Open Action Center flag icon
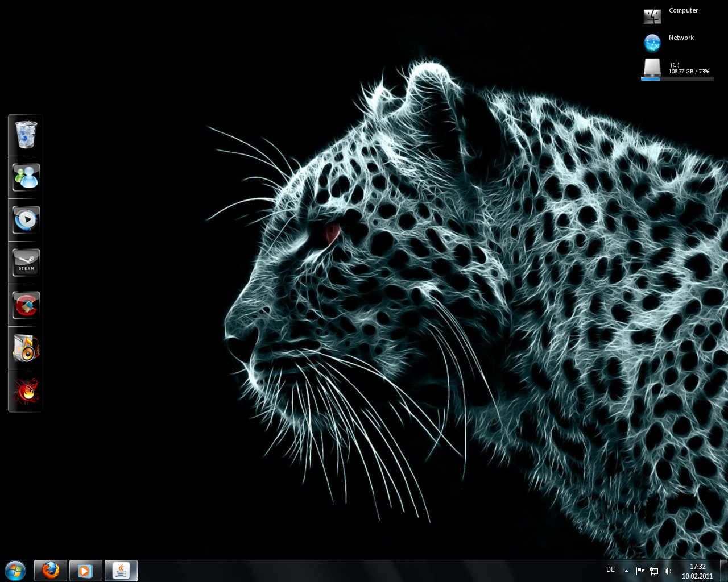The image size is (728, 582). (x=640, y=571)
